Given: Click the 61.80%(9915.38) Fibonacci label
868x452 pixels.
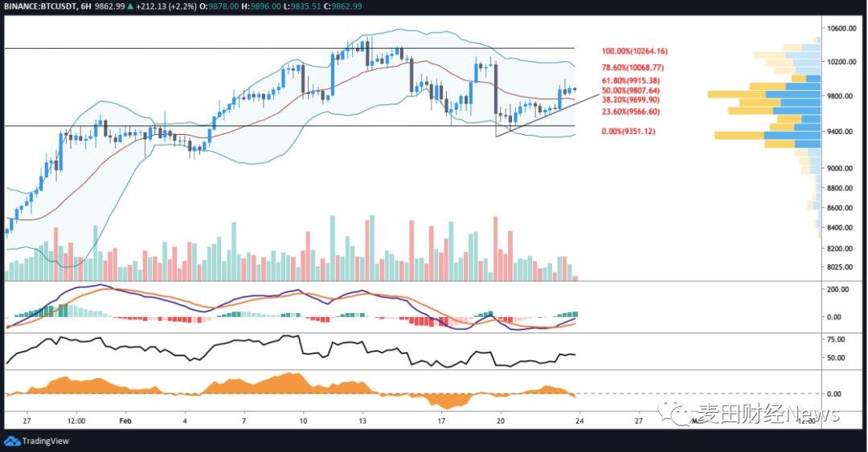Looking at the screenshot, I should pyautogui.click(x=631, y=80).
